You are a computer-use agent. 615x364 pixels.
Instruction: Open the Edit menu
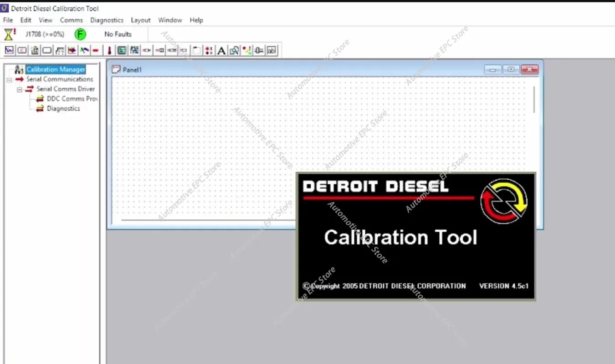coord(26,20)
